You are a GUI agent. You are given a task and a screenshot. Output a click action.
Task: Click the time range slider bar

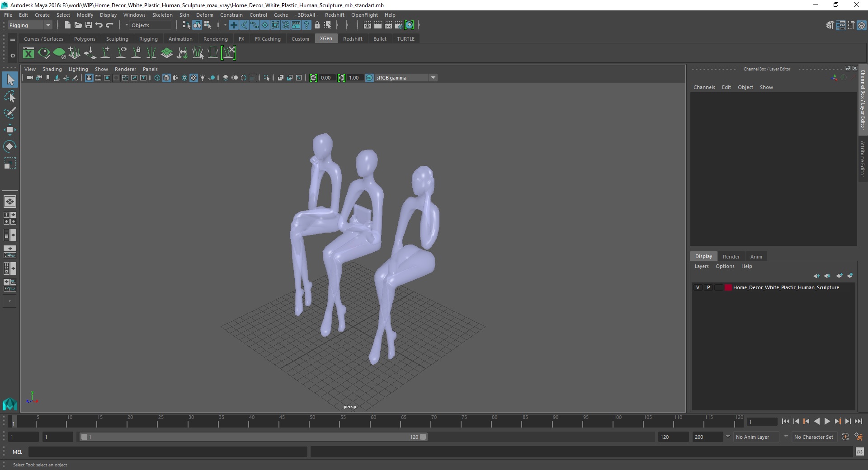pyautogui.click(x=253, y=437)
